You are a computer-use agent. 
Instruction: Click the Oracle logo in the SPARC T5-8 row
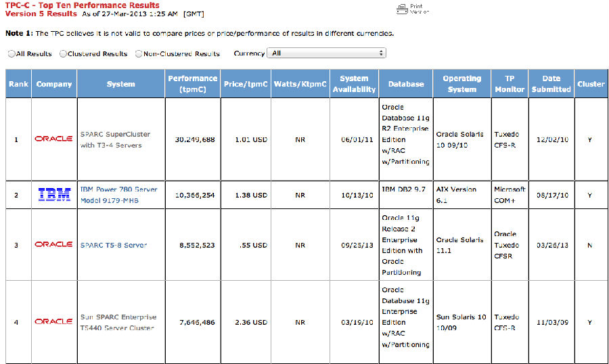click(53, 244)
